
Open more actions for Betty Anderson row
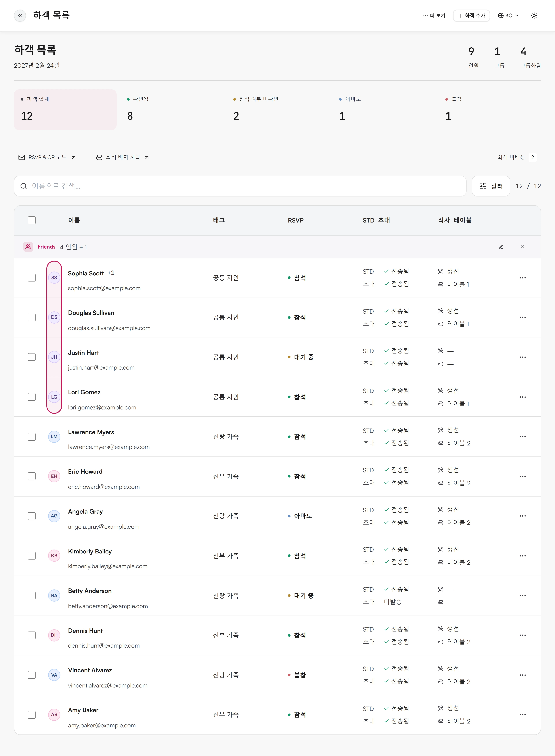[x=522, y=595]
